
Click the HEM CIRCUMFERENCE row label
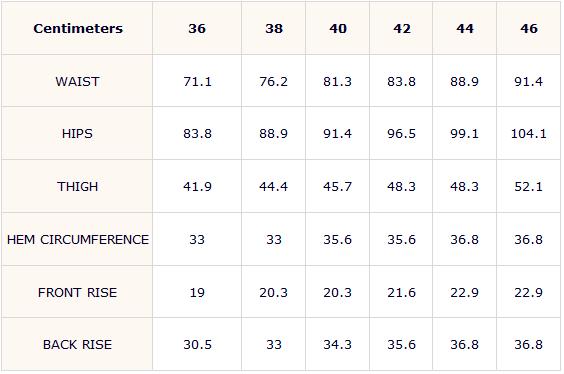(78, 240)
